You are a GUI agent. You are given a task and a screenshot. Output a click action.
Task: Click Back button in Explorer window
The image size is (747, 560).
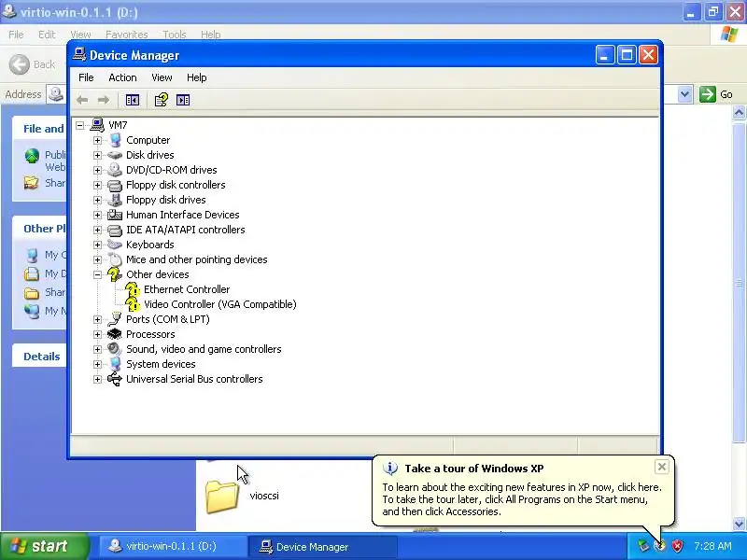pyautogui.click(x=33, y=64)
